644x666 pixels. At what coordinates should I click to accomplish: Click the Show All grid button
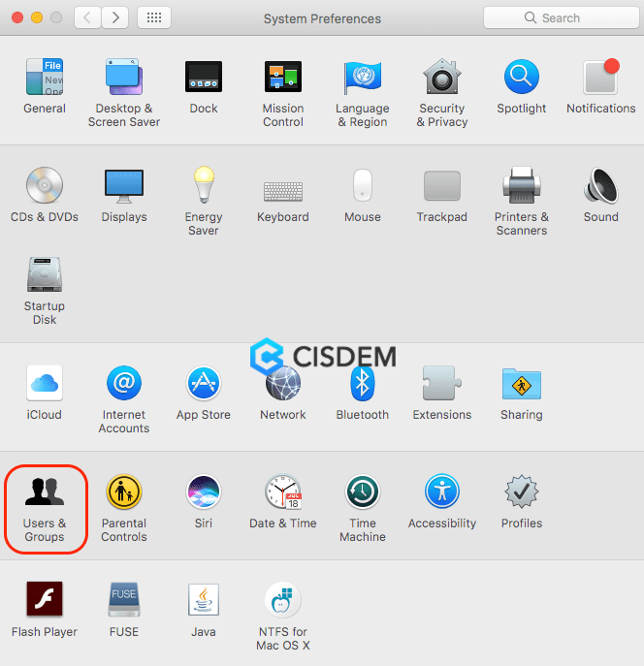point(154,17)
